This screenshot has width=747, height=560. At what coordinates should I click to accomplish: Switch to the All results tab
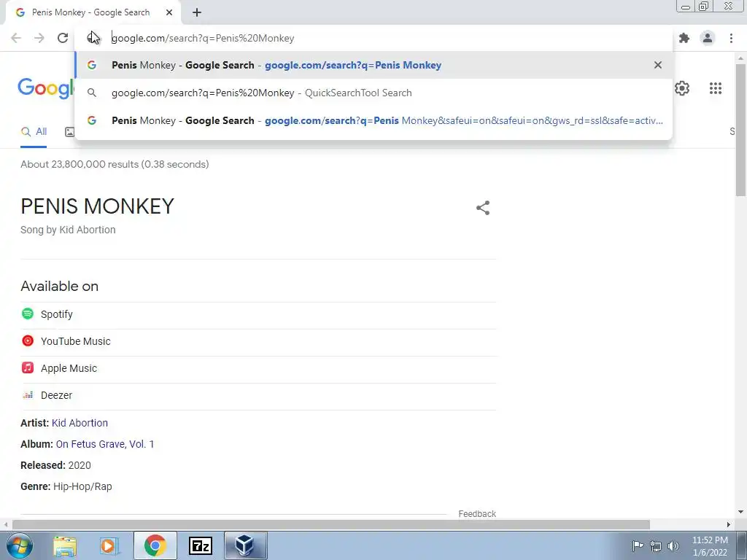tap(34, 132)
